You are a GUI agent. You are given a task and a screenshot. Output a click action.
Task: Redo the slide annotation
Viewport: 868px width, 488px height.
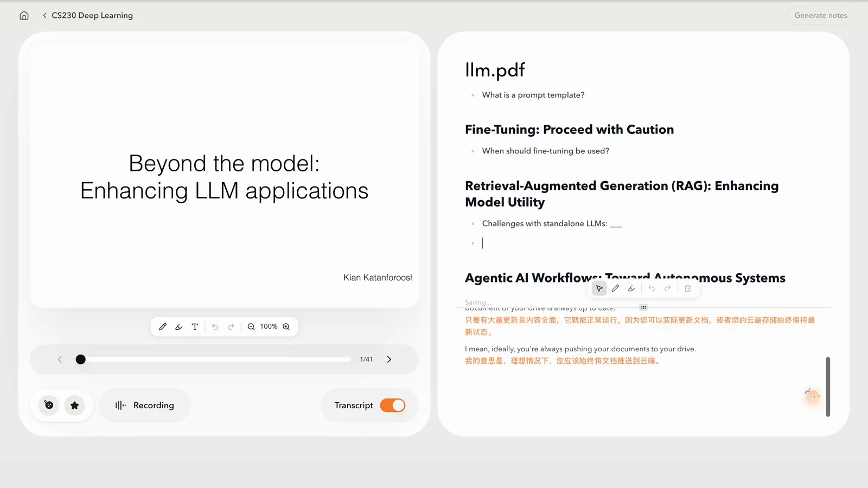tap(231, 326)
